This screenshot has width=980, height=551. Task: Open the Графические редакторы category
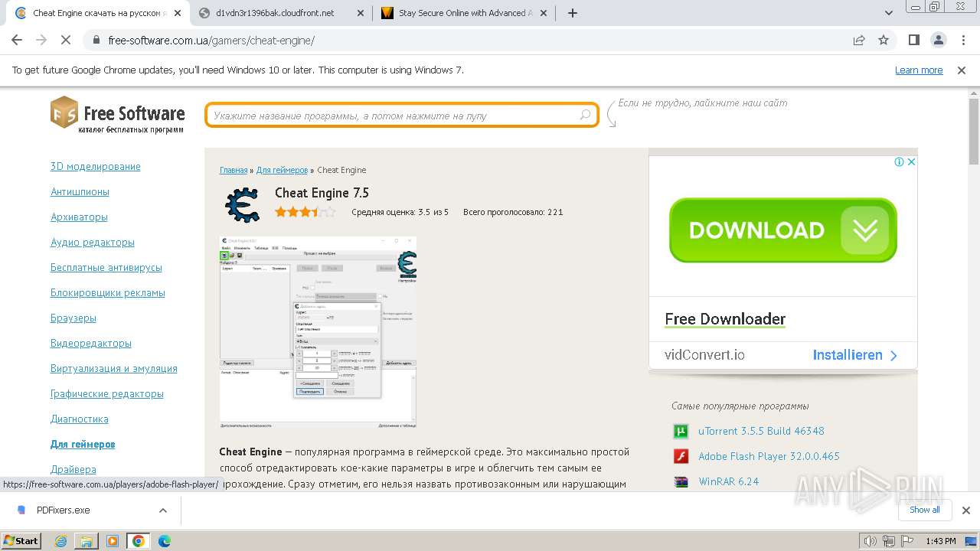click(107, 393)
